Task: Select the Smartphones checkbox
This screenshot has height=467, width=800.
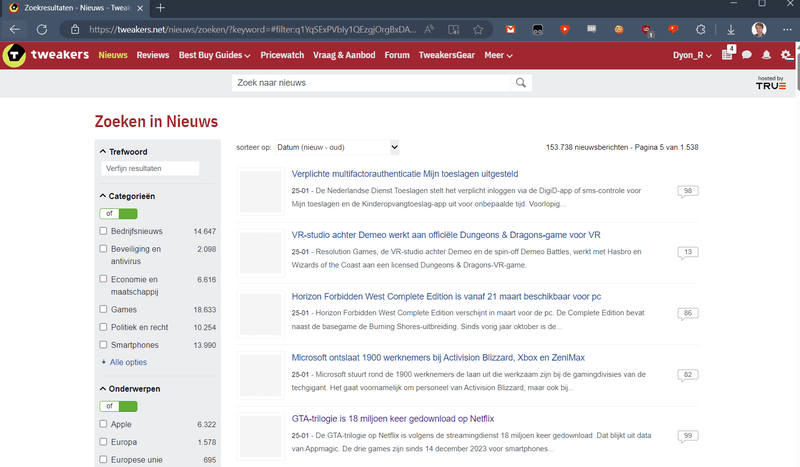Action: 104,345
